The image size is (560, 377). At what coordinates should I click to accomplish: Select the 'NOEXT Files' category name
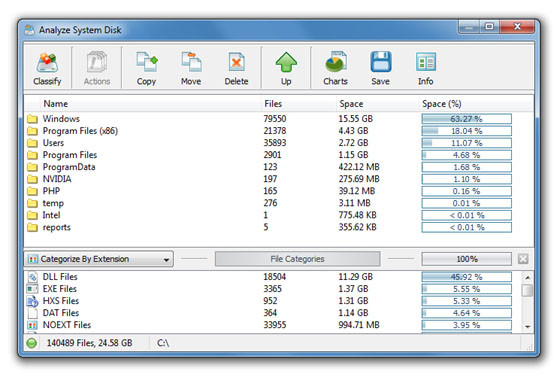point(67,325)
